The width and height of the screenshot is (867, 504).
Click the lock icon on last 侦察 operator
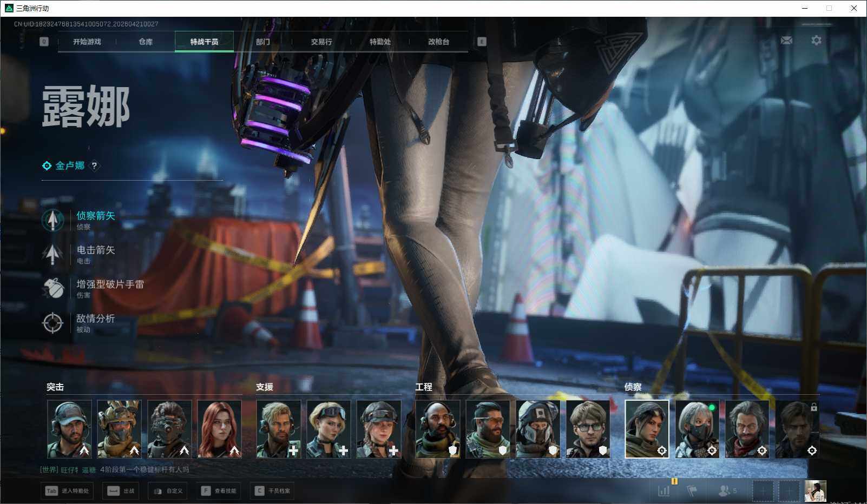coord(813,407)
